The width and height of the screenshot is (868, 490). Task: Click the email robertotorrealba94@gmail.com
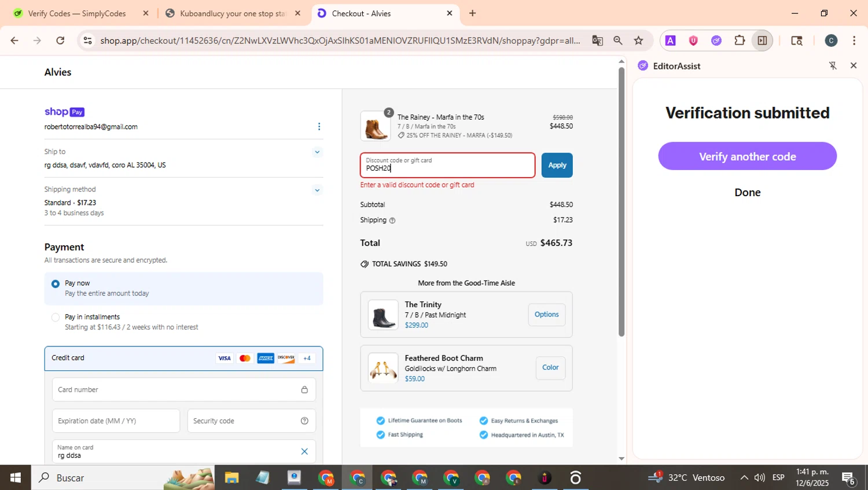[x=91, y=127]
